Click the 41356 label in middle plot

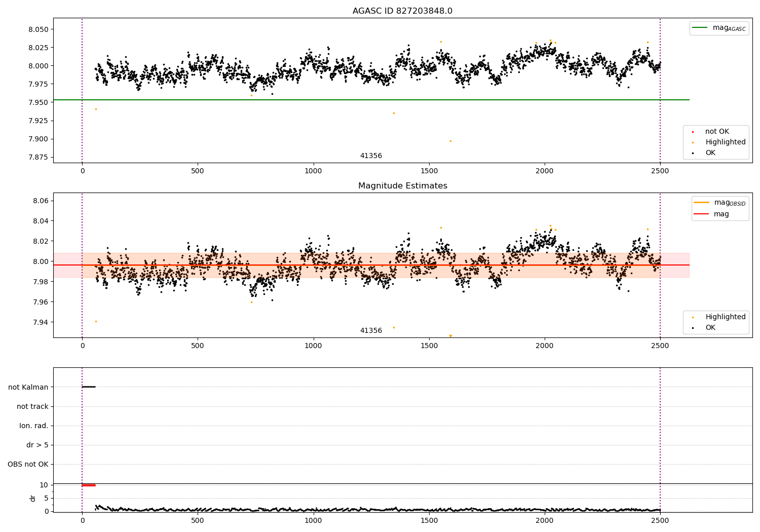tap(371, 331)
